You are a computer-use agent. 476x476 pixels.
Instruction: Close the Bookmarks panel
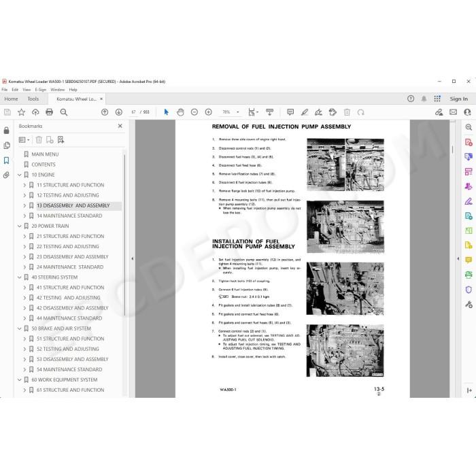click(x=120, y=126)
